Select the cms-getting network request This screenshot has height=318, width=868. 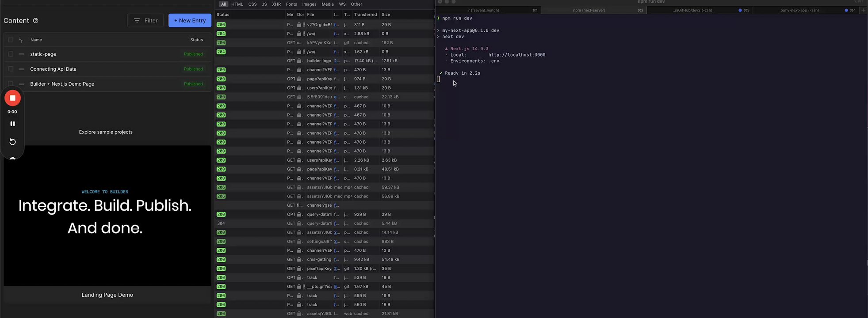click(x=324, y=260)
